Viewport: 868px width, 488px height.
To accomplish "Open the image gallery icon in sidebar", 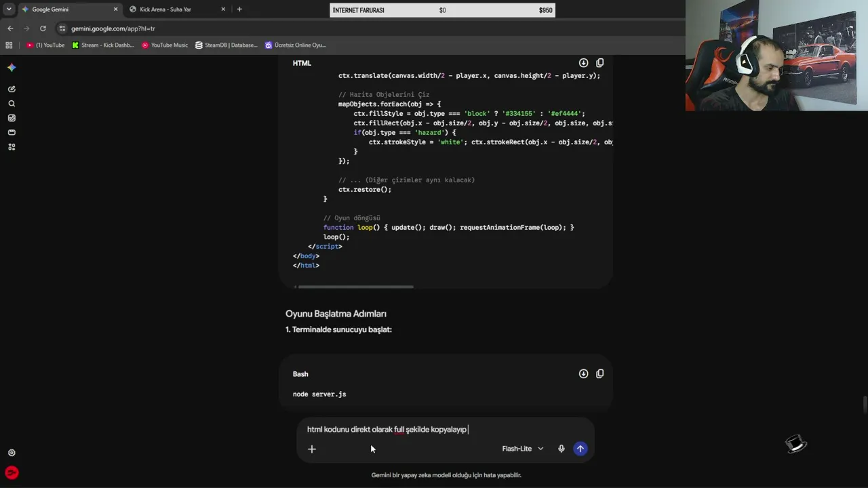I will (12, 118).
